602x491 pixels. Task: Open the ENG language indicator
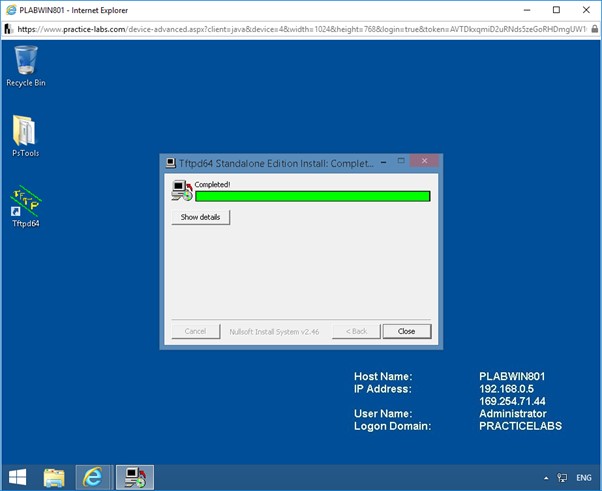(584, 478)
